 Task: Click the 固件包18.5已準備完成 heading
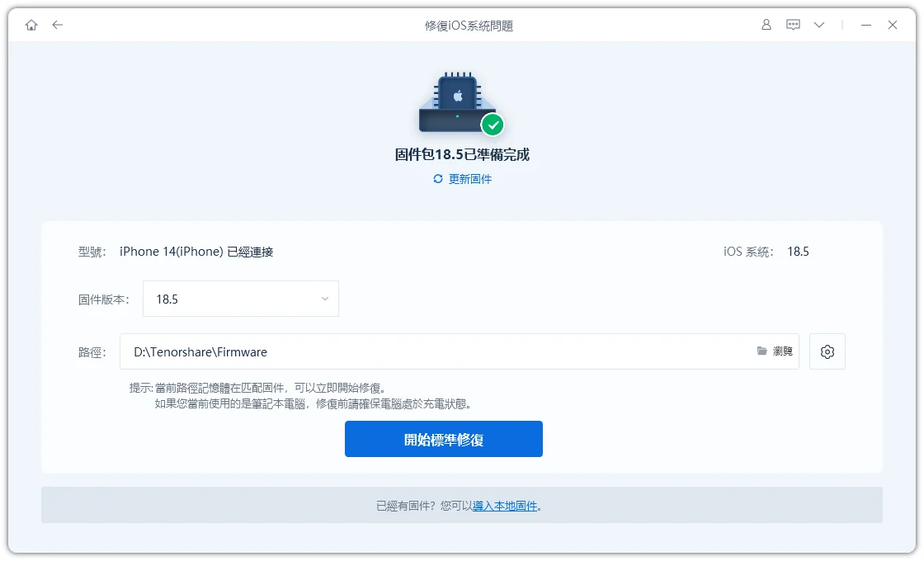(x=462, y=154)
